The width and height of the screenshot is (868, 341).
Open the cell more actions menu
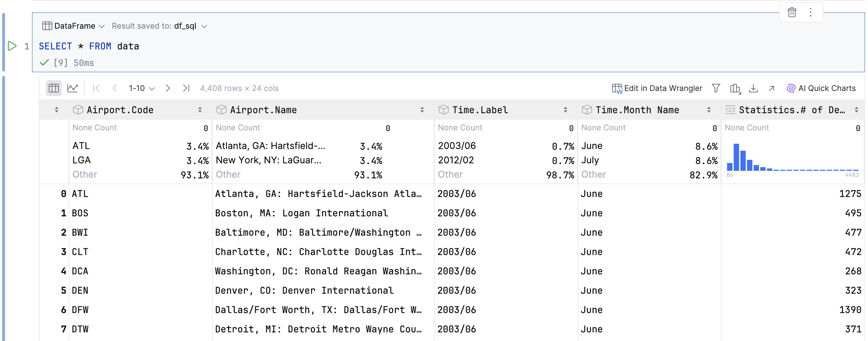[x=811, y=12]
